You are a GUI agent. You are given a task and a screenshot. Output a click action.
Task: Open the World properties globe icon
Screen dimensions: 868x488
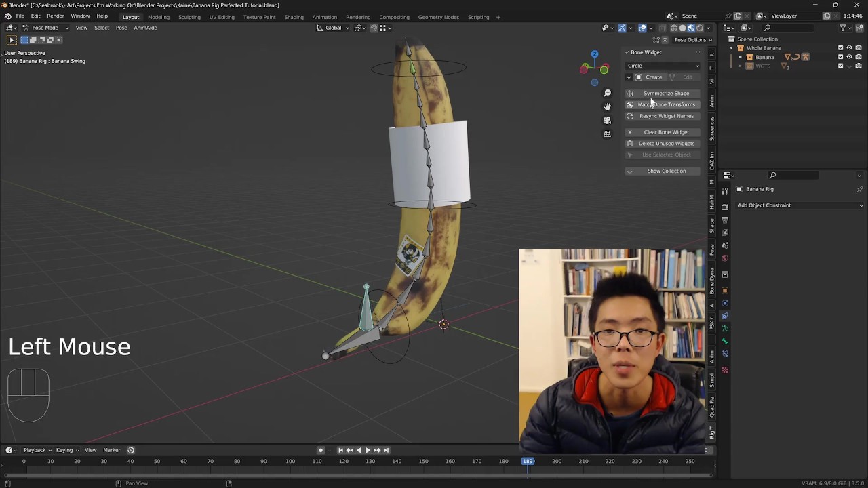725,258
